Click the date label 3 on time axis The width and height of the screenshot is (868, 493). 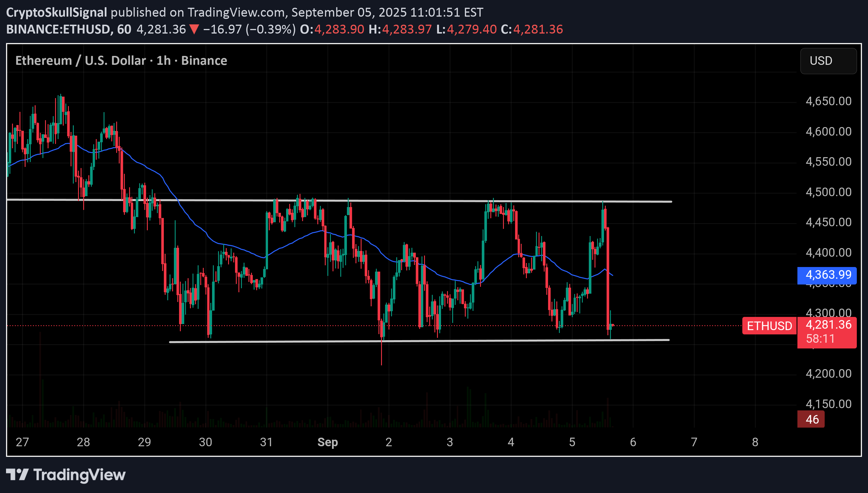point(450,442)
